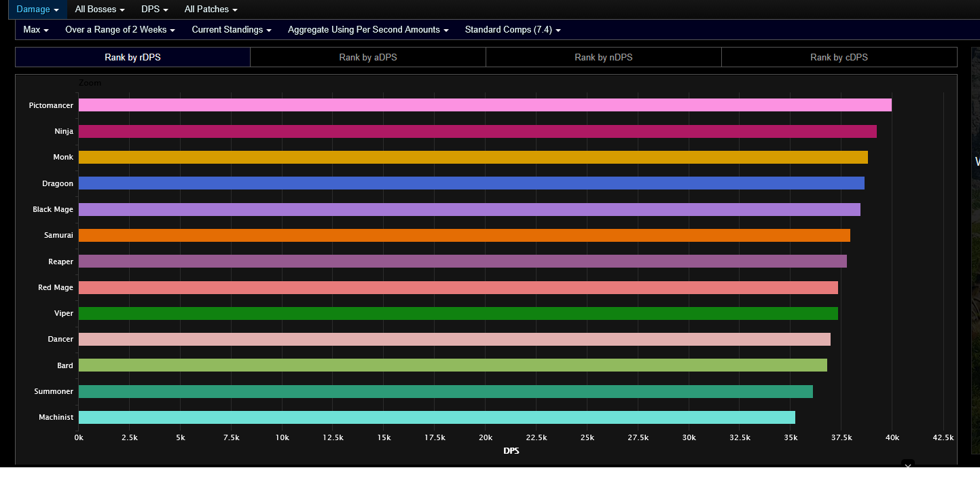Click the Bard axis label
This screenshot has width=980, height=487.
(65, 365)
